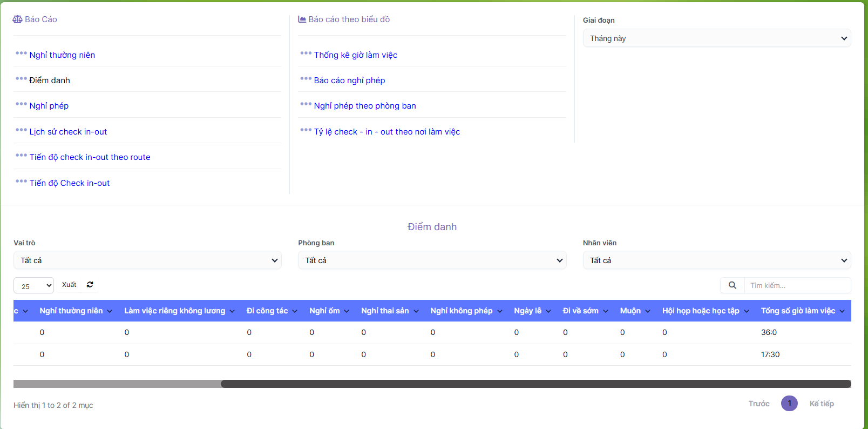Sort by Nghỉ thường niên column arrow

click(x=110, y=311)
